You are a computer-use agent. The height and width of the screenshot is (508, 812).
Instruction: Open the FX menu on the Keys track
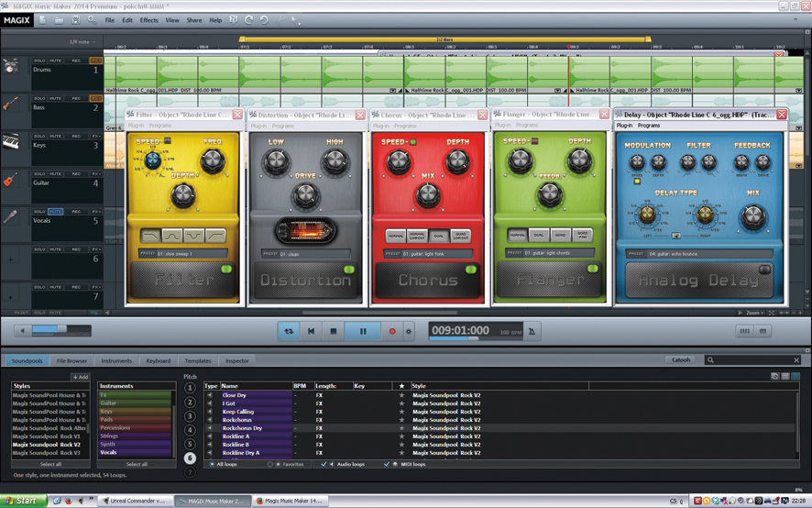96,137
